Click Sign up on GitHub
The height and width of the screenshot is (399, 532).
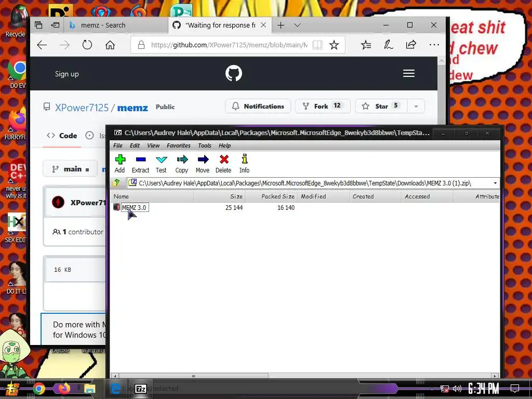(x=67, y=74)
